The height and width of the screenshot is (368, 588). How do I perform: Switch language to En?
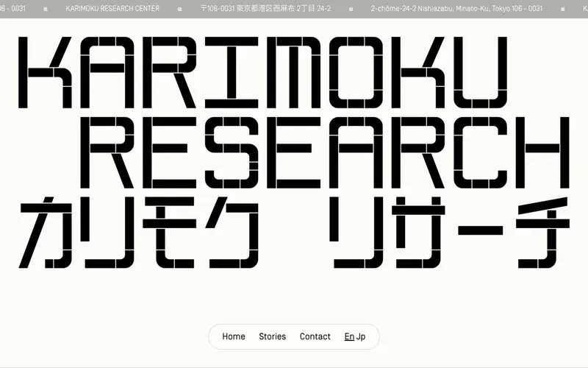[349, 336]
